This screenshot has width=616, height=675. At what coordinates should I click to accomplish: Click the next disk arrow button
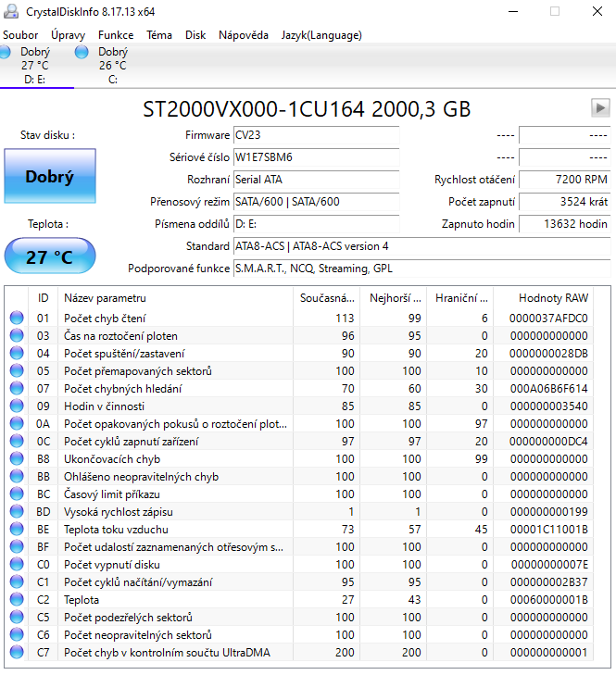click(x=600, y=108)
